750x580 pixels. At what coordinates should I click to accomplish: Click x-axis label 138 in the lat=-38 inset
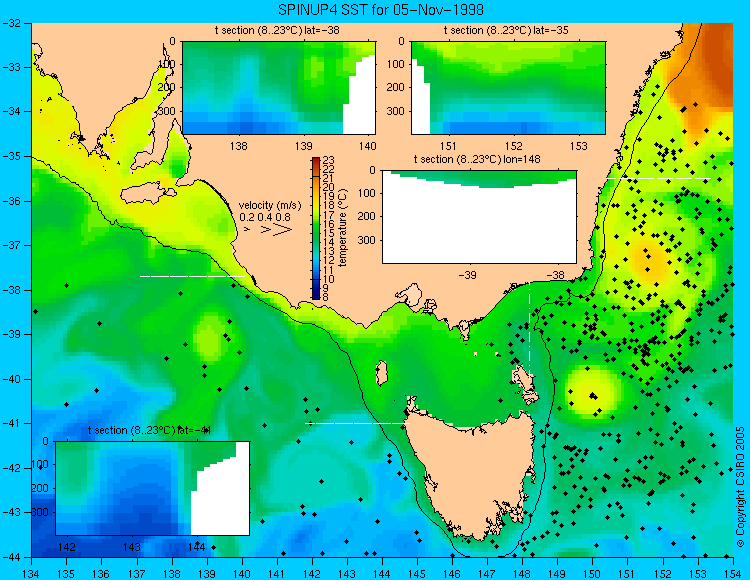(239, 146)
